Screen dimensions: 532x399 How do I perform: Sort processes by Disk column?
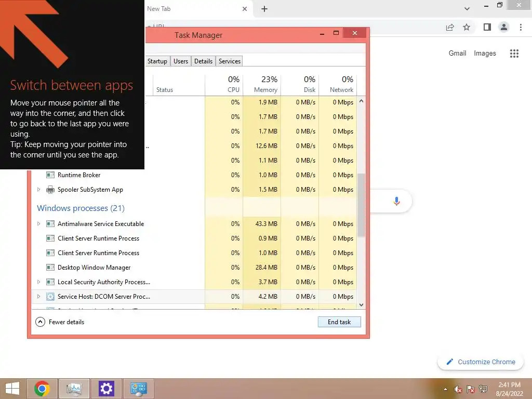300,85
